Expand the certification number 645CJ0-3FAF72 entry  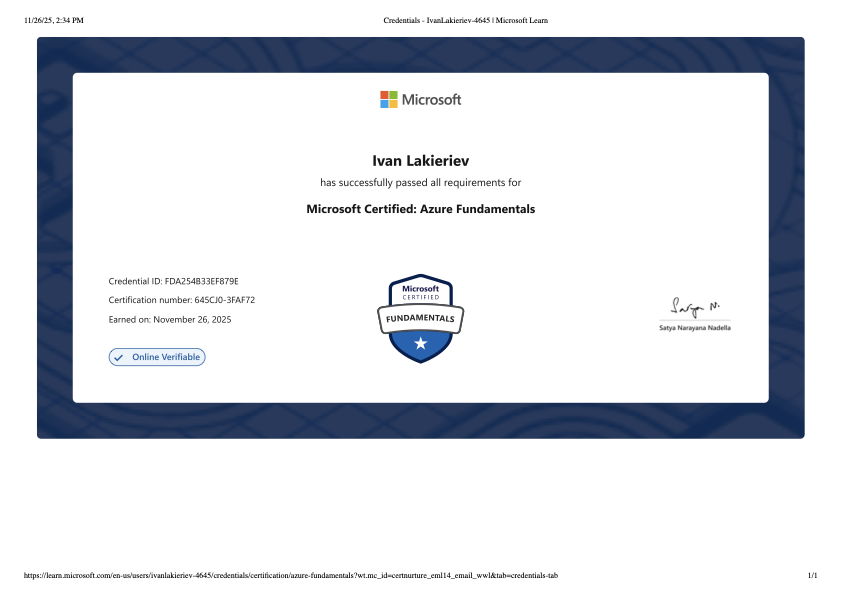point(181,300)
